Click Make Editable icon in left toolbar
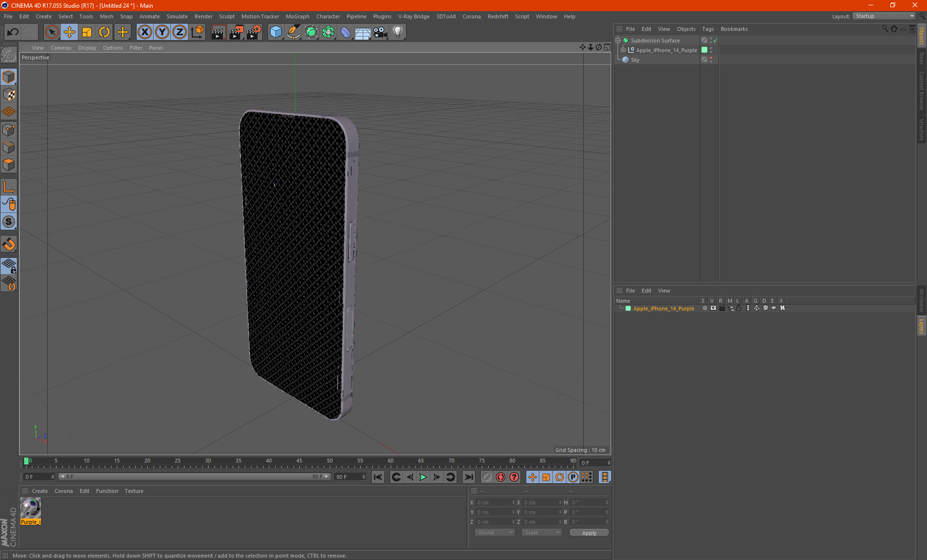The height and width of the screenshot is (560, 927). click(x=9, y=55)
